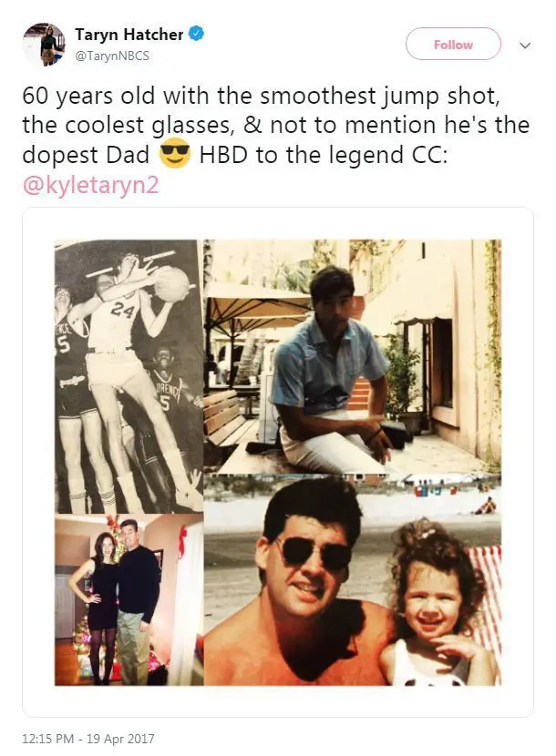Viewport: 556px width, 756px height.
Task: Click the toddler girl's face in the beach photo
Action: pyautogui.click(x=432, y=605)
